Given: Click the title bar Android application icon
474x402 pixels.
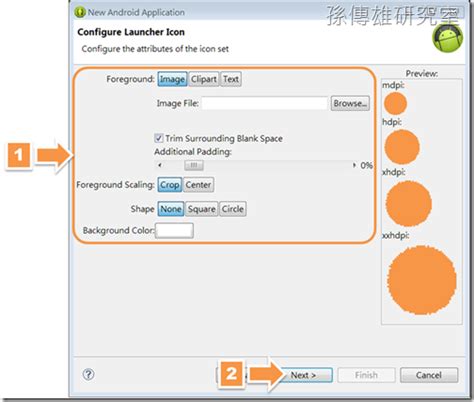Looking at the screenshot, I should [x=80, y=12].
